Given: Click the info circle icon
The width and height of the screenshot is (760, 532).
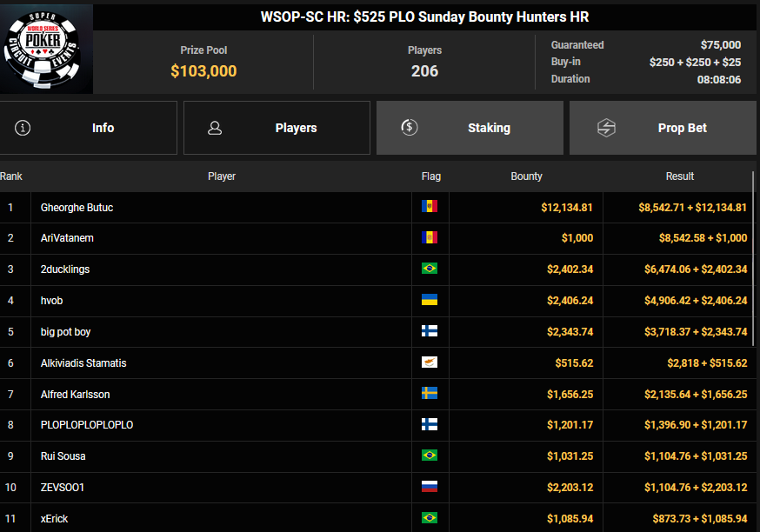Looking at the screenshot, I should [x=23, y=128].
